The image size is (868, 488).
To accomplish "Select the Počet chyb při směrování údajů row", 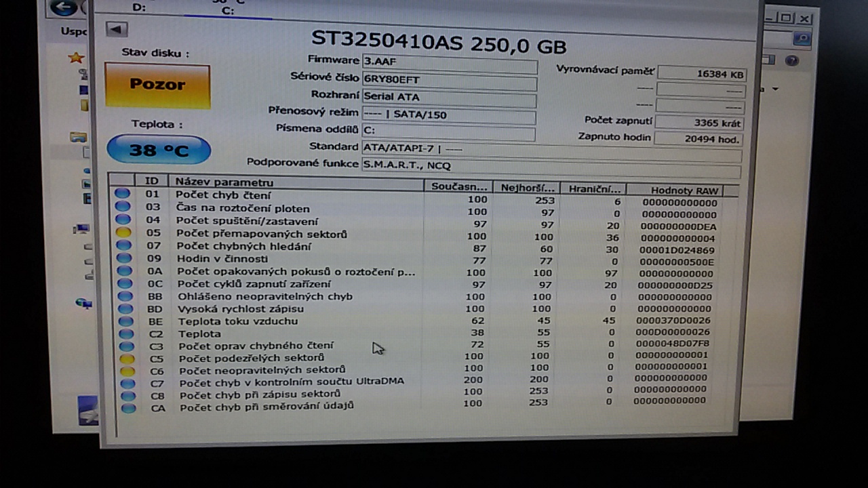I will pos(423,405).
